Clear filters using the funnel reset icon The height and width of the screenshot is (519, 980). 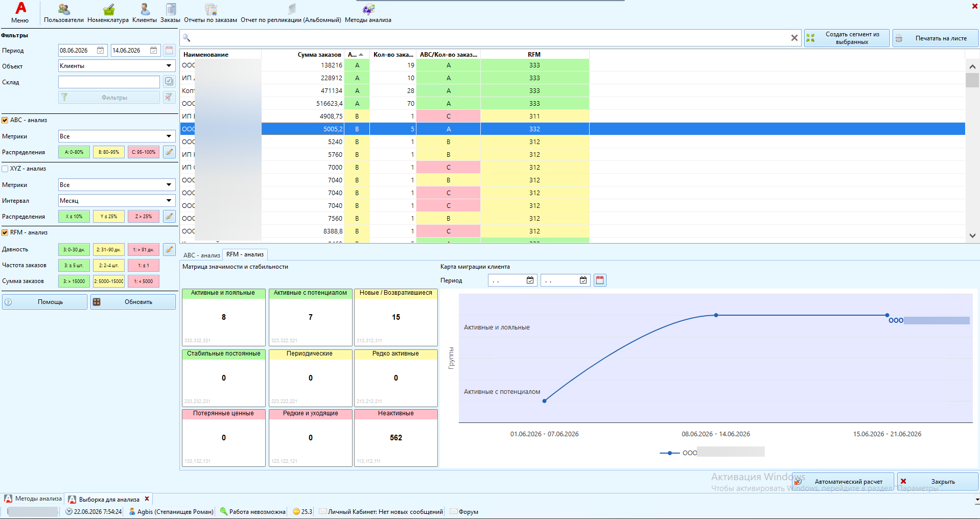[x=169, y=97]
